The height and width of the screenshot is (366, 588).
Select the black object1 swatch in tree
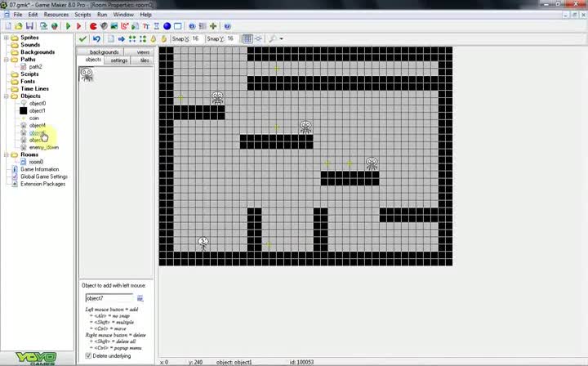click(23, 110)
